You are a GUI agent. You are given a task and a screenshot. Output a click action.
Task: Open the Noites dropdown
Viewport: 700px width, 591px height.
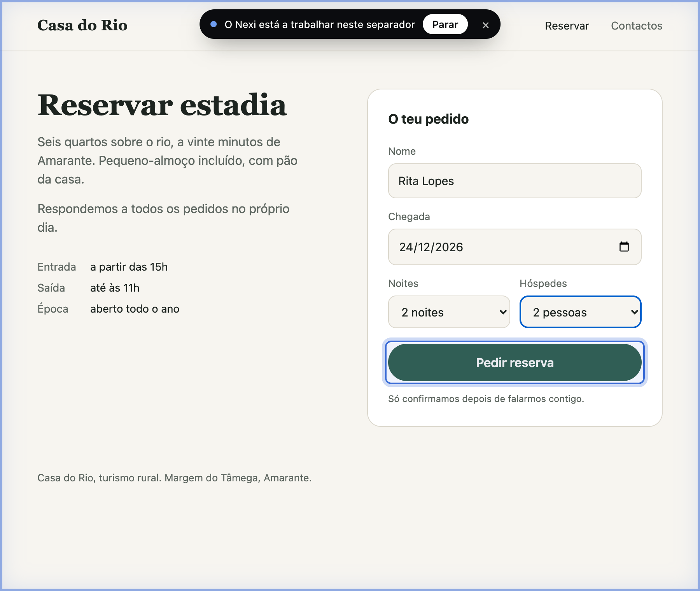pyautogui.click(x=449, y=312)
